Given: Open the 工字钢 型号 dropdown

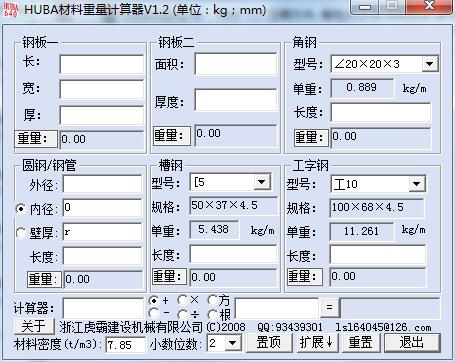Looking at the screenshot, I should pyautogui.click(x=416, y=184).
